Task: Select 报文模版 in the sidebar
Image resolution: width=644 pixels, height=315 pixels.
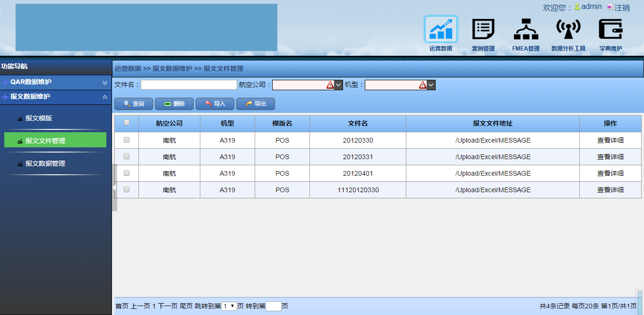Action: 39,118
